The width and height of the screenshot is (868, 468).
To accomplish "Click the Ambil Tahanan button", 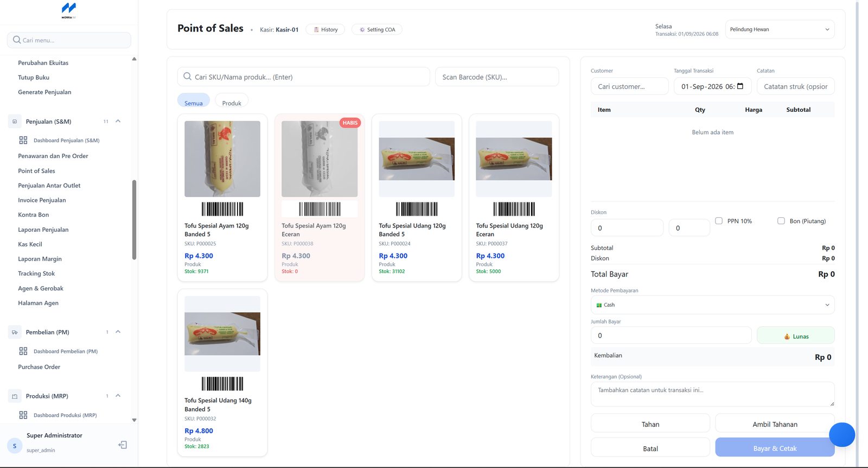I will (x=775, y=423).
